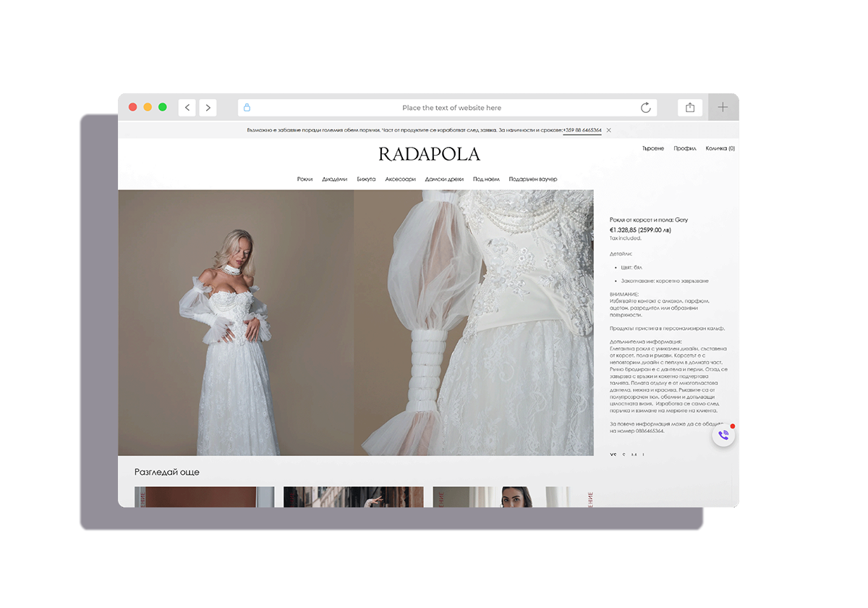Image resolution: width=868 pixels, height=608 pixels.
Task: Click the +359 88 6465364 phone link
Action: click(x=582, y=130)
